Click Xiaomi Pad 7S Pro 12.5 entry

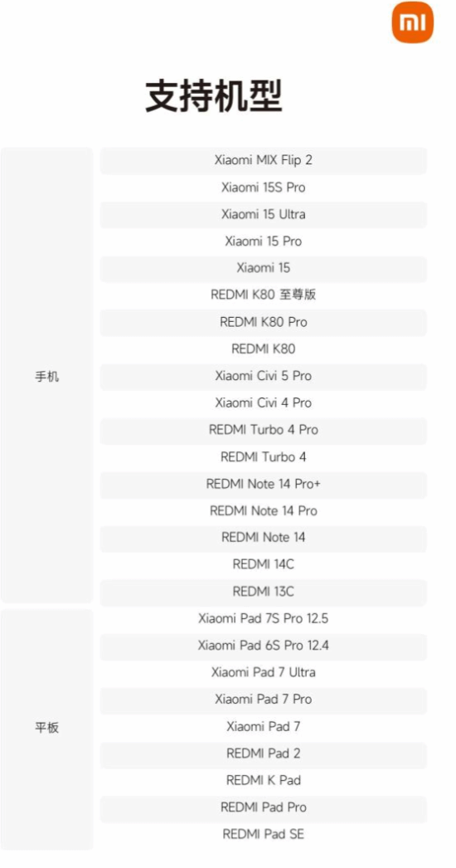tap(264, 619)
